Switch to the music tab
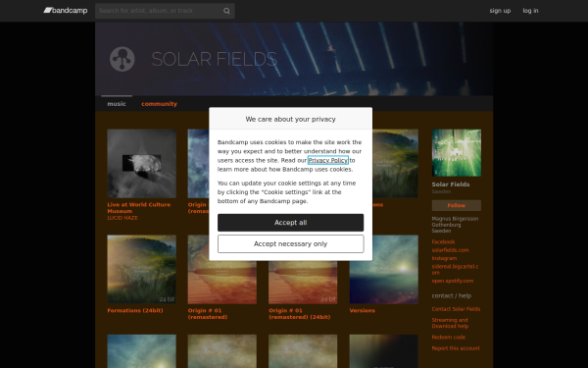The height and width of the screenshot is (368, 588). (x=117, y=104)
